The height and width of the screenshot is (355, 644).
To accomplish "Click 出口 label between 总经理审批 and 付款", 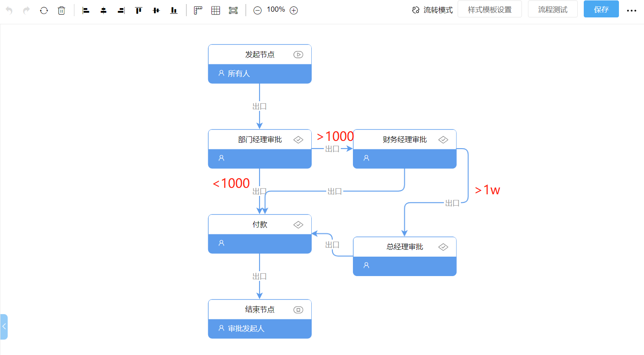I will click(x=332, y=245).
